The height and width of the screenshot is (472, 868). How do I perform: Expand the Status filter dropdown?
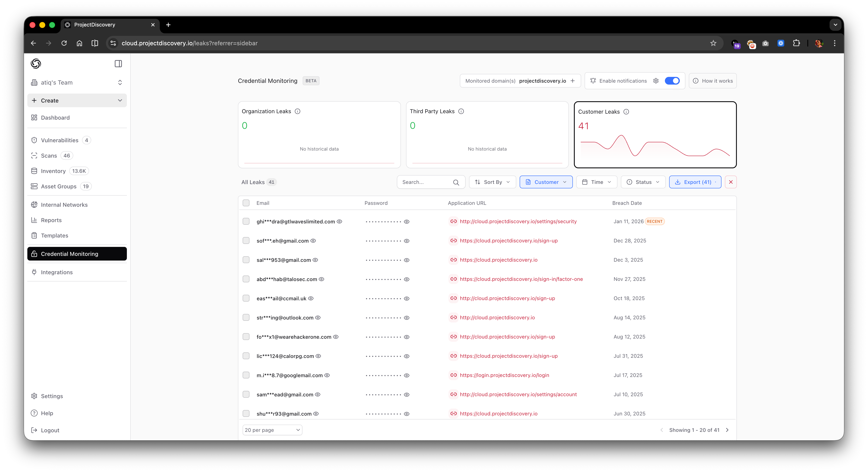point(643,182)
